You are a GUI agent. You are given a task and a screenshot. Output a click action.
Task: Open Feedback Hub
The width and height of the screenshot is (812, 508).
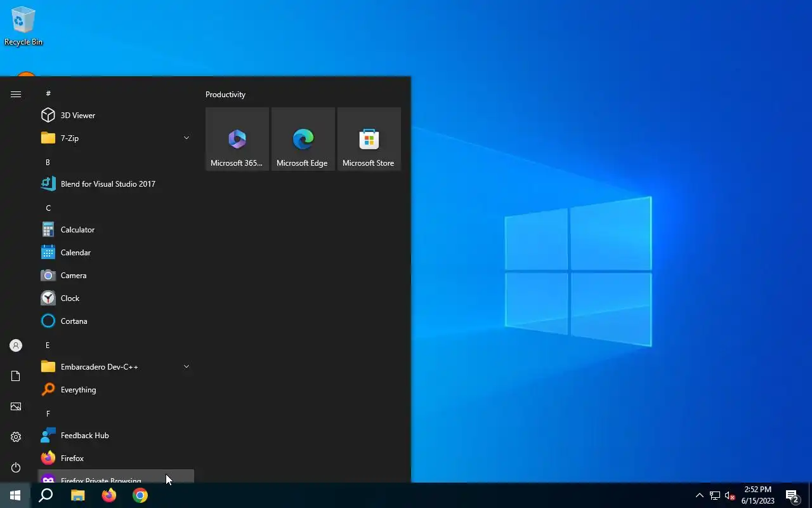(116, 436)
